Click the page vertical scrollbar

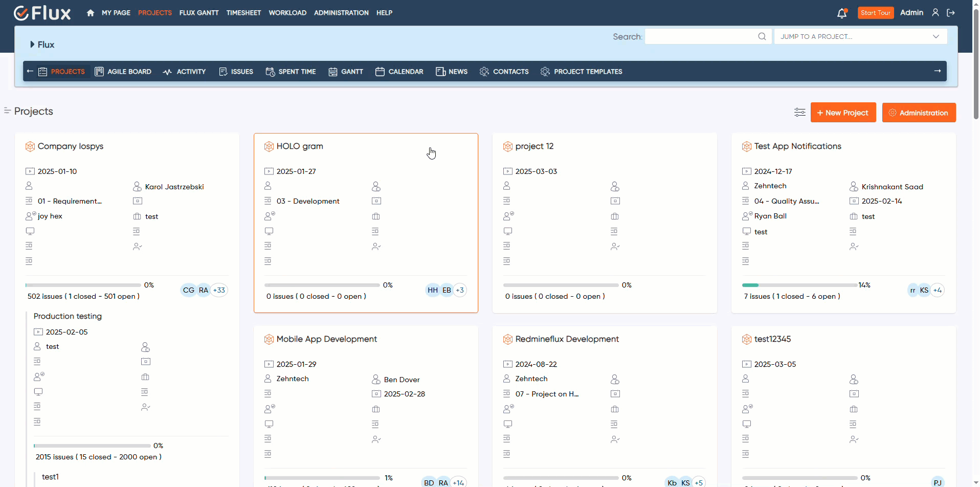(x=976, y=64)
